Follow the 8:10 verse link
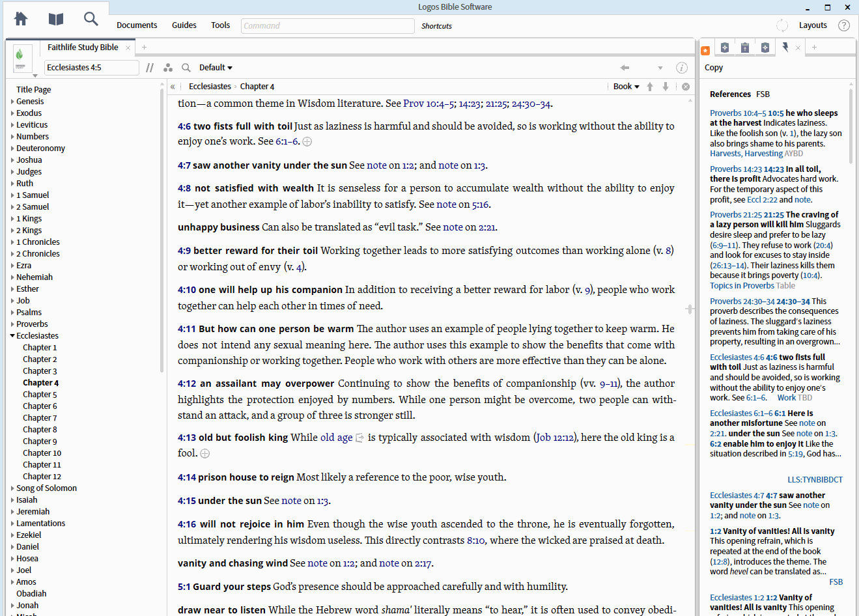859x616 pixels. (x=476, y=540)
